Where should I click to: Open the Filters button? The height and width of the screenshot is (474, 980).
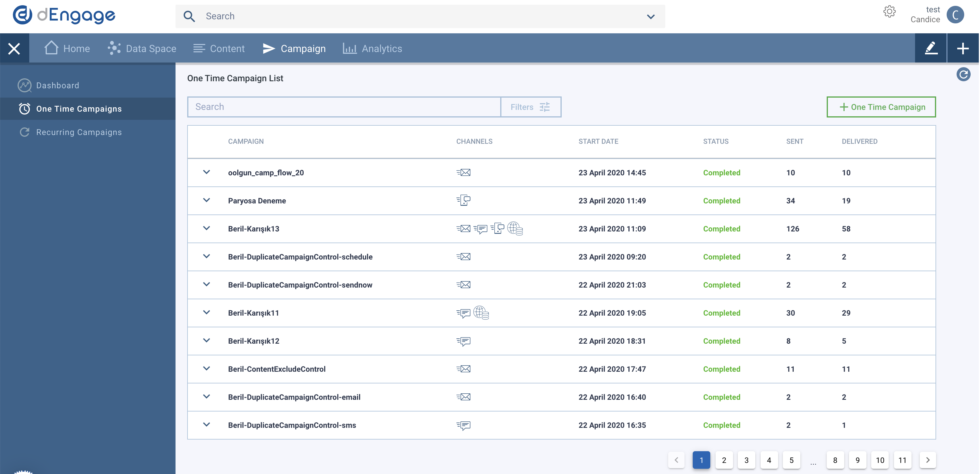click(530, 107)
